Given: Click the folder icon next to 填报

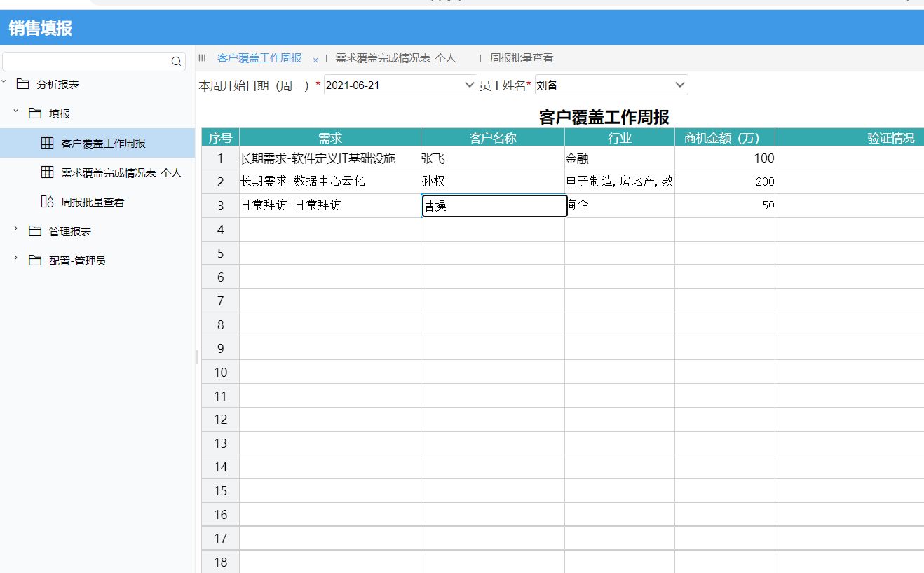Looking at the screenshot, I should pos(35,113).
